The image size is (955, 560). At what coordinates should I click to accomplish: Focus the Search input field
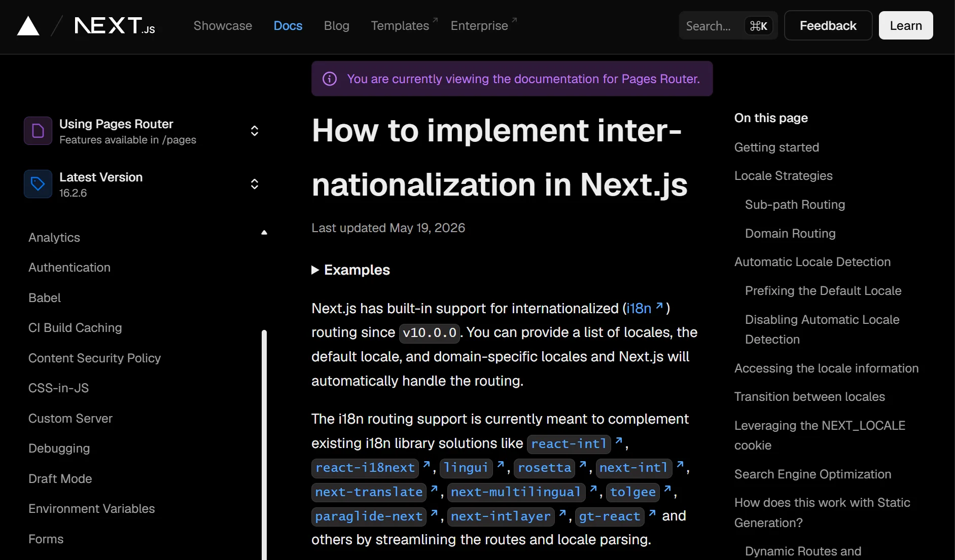point(728,26)
